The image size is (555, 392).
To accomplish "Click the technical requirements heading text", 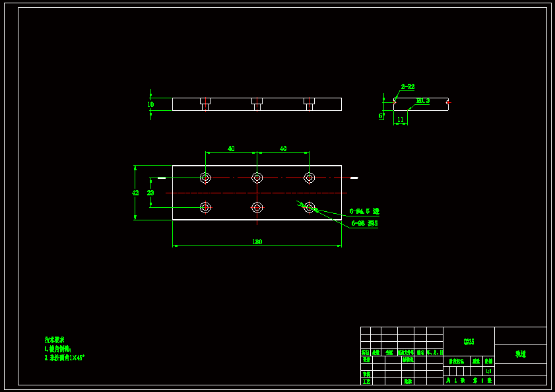I will [x=55, y=340].
